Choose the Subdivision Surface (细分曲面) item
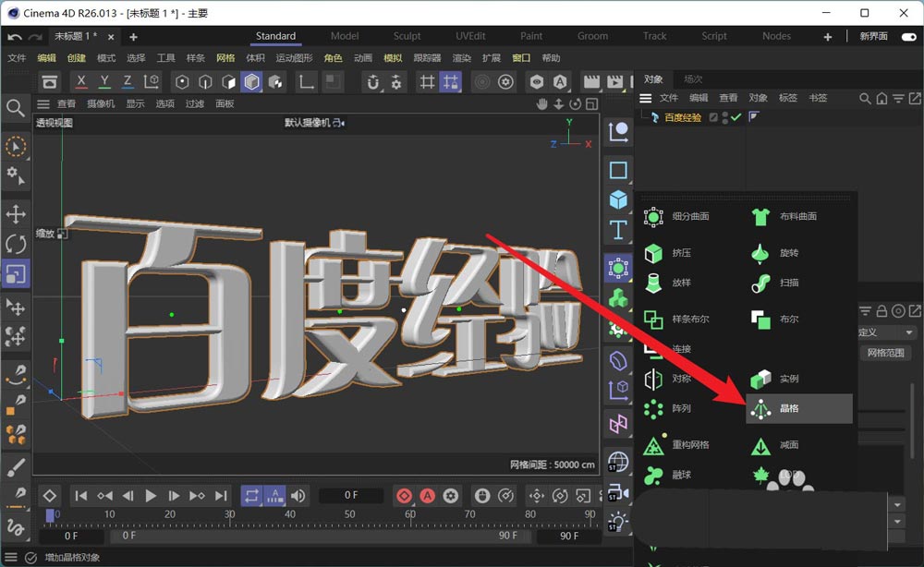Screen dimensions: 924x567 click(677, 217)
